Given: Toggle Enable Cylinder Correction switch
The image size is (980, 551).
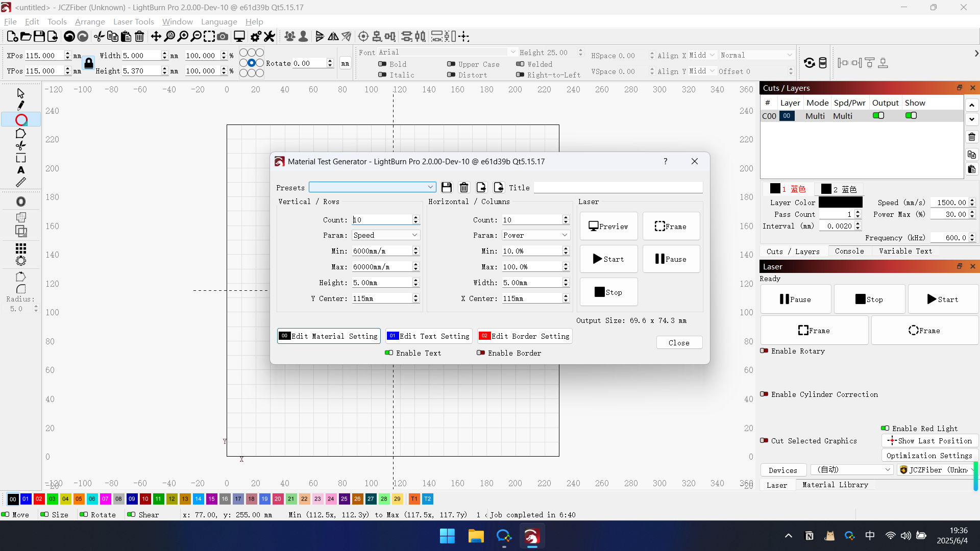Looking at the screenshot, I should pyautogui.click(x=764, y=394).
